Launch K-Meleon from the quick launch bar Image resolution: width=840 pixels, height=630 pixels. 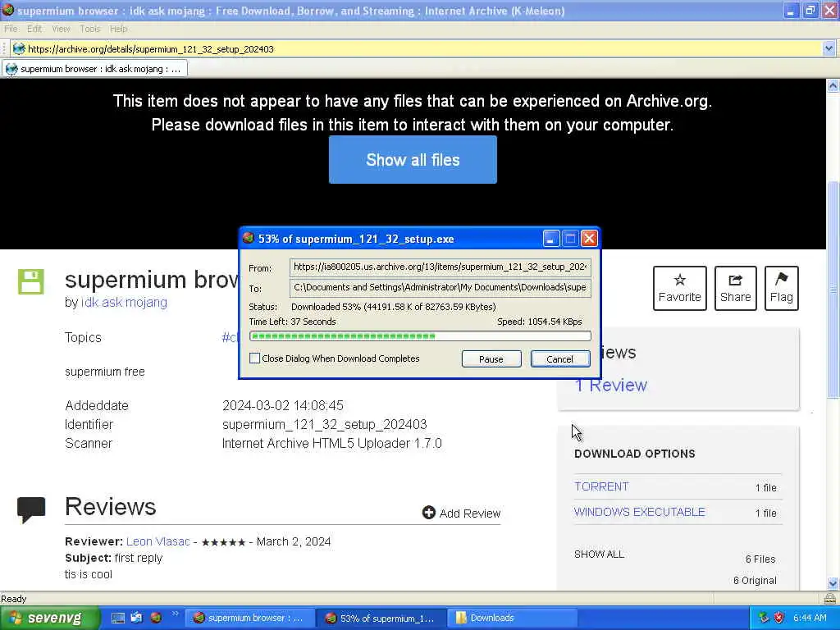tap(156, 618)
